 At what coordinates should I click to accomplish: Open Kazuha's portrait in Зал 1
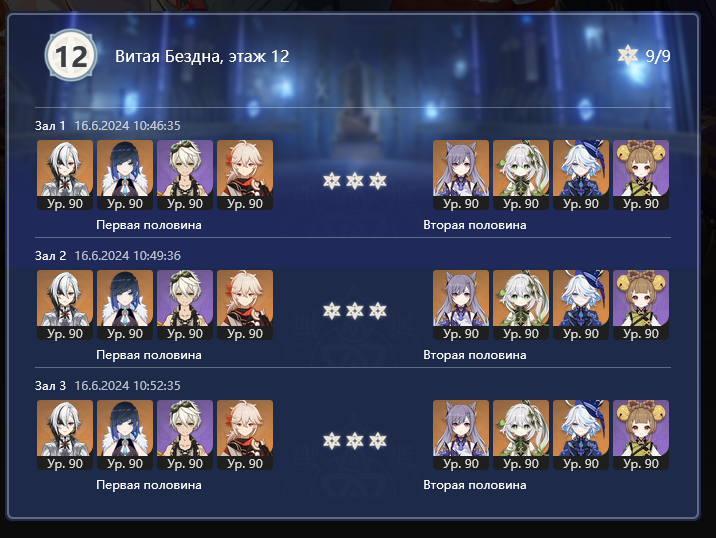[x=245, y=175]
